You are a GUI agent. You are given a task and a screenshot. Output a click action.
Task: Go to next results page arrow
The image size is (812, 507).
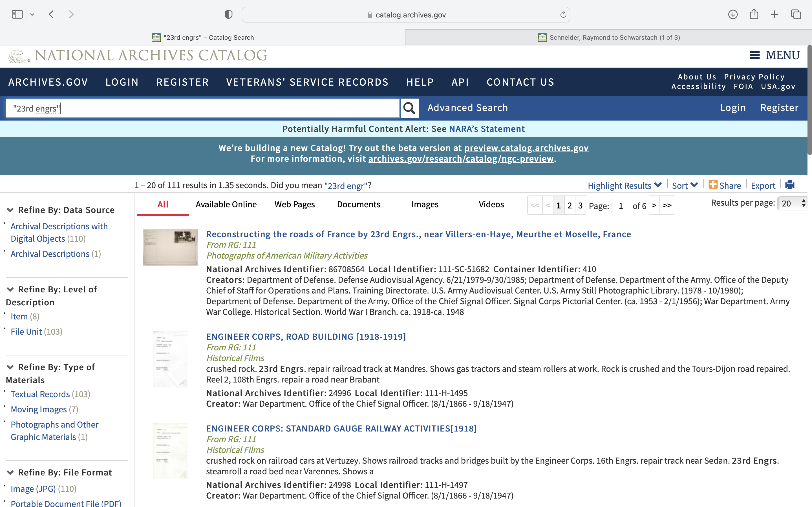[x=654, y=205]
